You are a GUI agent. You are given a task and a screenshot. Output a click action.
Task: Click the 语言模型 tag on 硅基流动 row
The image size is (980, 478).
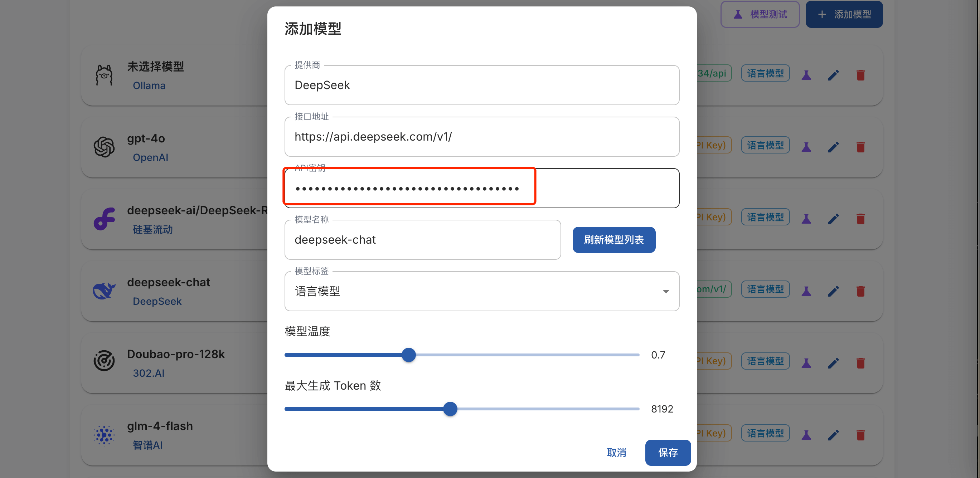765,217
